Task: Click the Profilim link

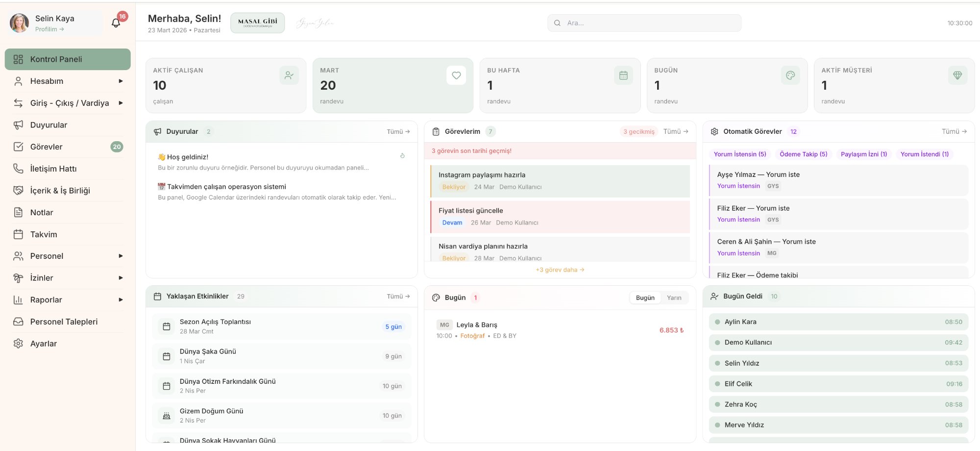Action: tap(49, 29)
